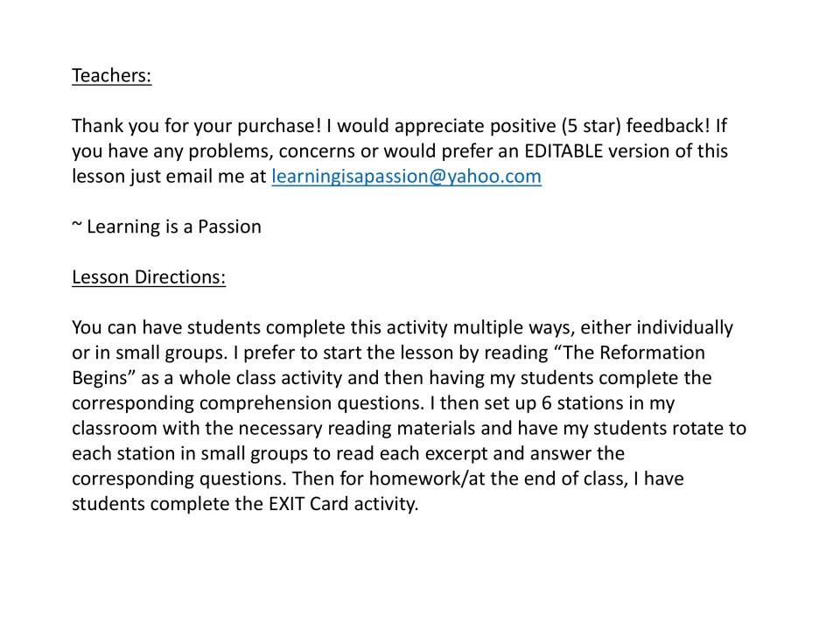This screenshot has height=630, width=840.
Task: Click the "~ Learning is a Passion" signature line
Action: click(x=166, y=227)
